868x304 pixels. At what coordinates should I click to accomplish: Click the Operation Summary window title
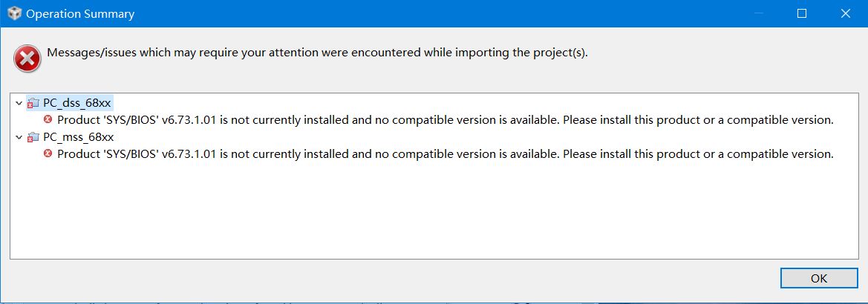point(80,14)
